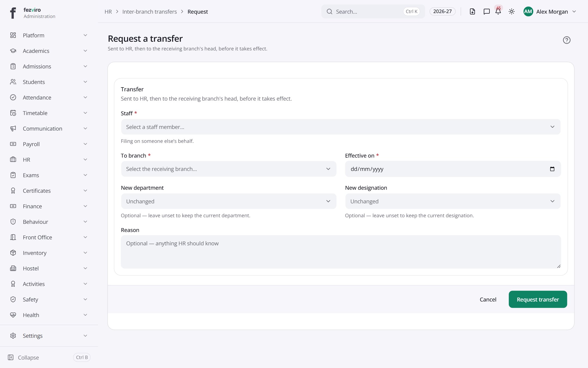The width and height of the screenshot is (588, 368).
Task: Click the help question mark icon
Action: tap(566, 40)
